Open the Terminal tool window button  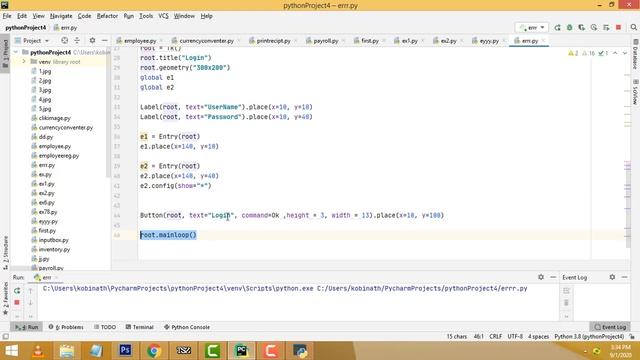(x=140, y=327)
